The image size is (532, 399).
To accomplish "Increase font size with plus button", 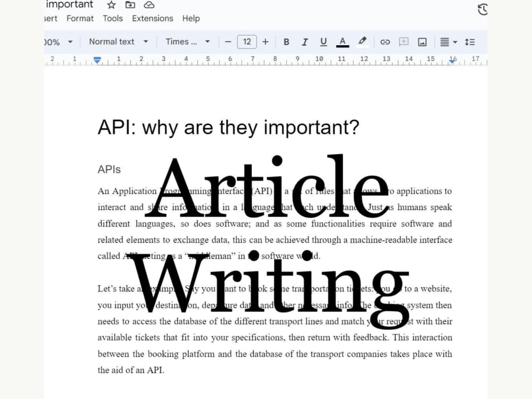I will pyautogui.click(x=265, y=42).
